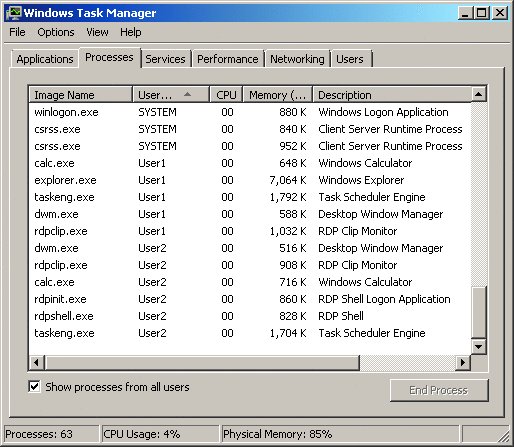Sort by Memory column header
The width and height of the screenshot is (514, 447).
coord(278,95)
